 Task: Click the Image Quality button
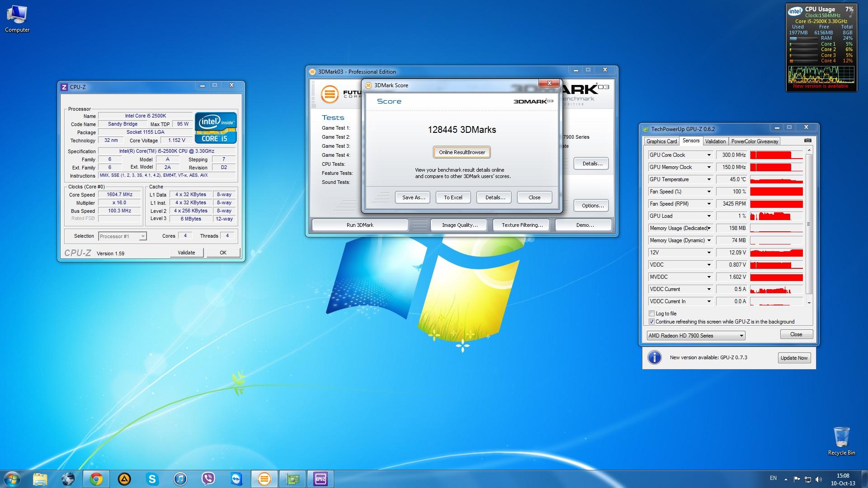pyautogui.click(x=459, y=225)
